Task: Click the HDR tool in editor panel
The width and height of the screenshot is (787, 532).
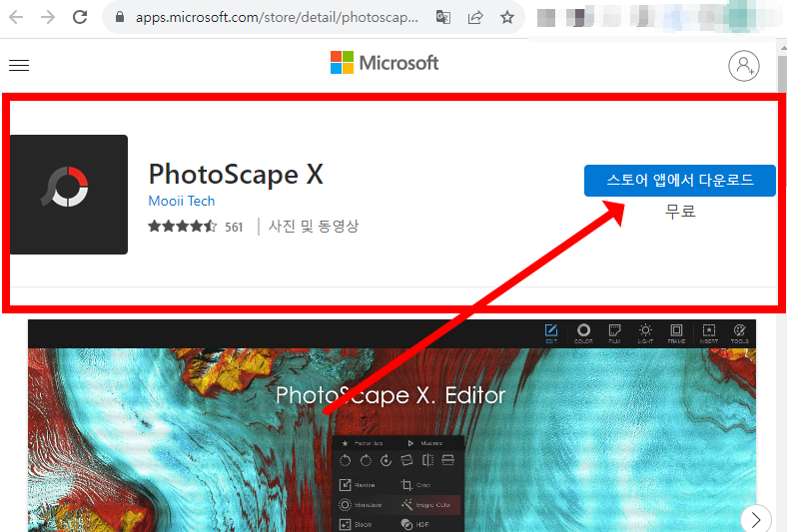Action: (x=415, y=524)
